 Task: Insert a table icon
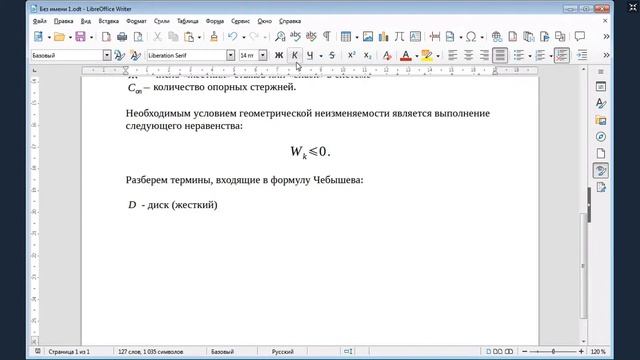click(x=346, y=37)
